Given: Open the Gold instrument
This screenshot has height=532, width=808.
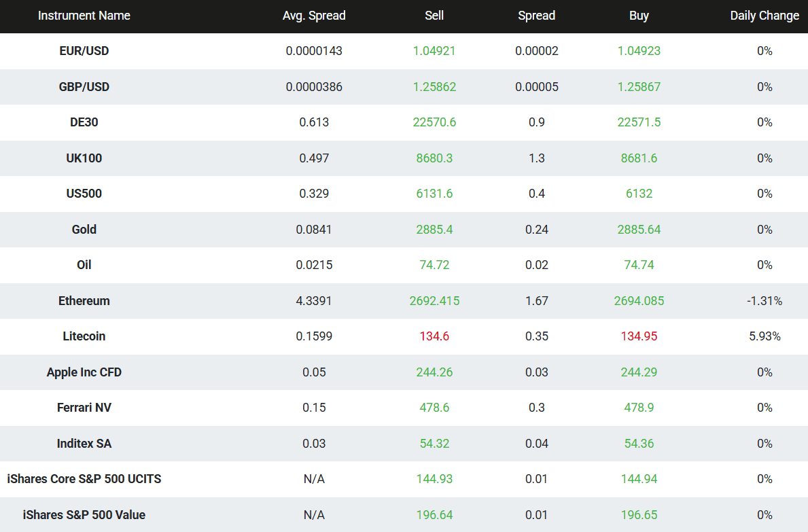Looking at the screenshot, I should pyautogui.click(x=84, y=230).
